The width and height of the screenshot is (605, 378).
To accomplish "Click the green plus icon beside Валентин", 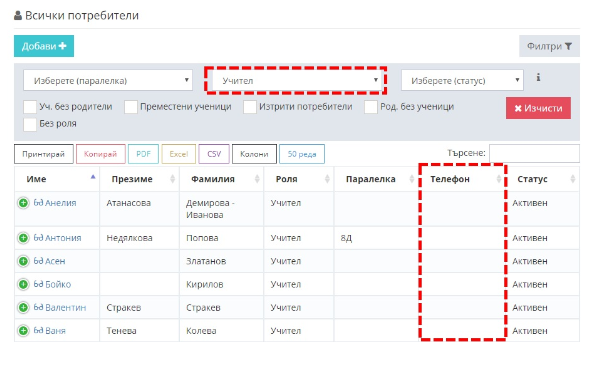I will (23, 307).
